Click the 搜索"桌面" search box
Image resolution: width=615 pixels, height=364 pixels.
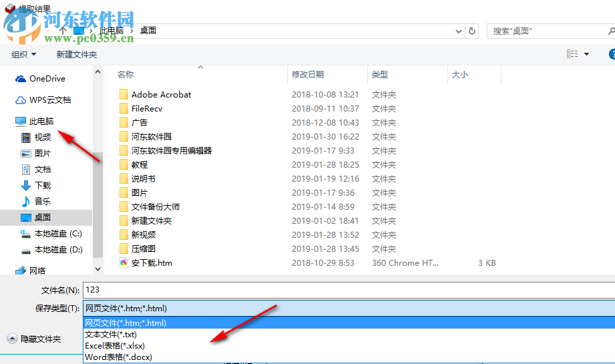551,31
